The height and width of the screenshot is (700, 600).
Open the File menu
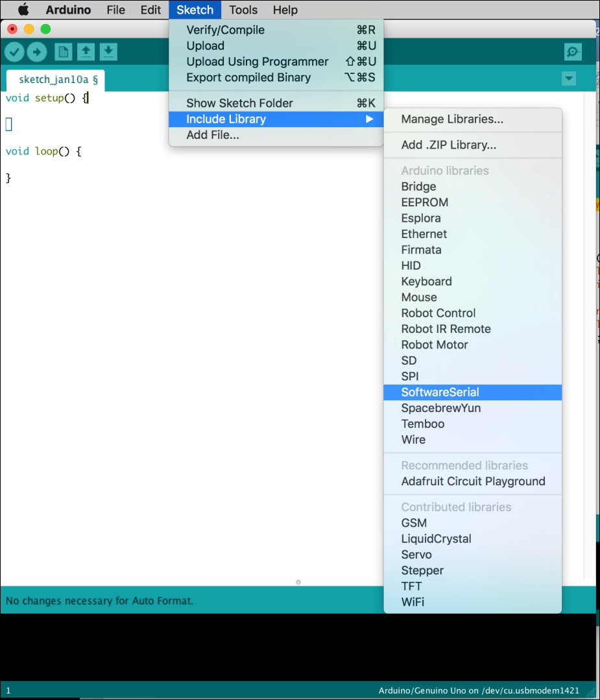point(115,10)
